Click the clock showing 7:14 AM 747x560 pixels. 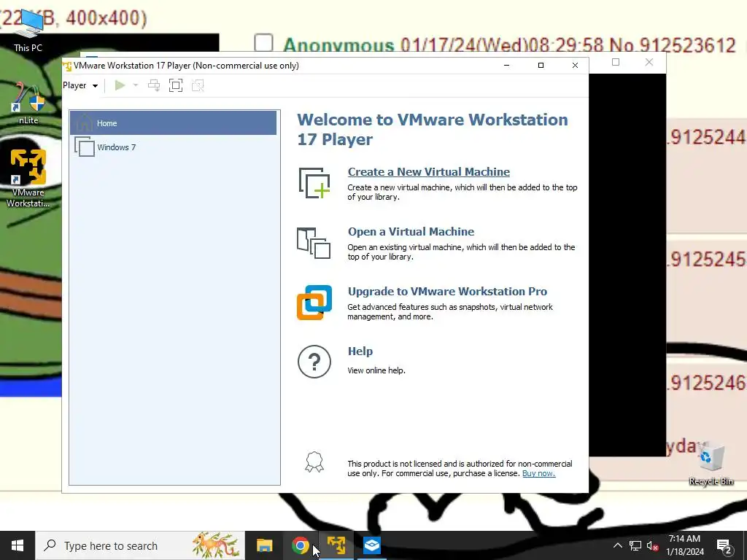684,545
